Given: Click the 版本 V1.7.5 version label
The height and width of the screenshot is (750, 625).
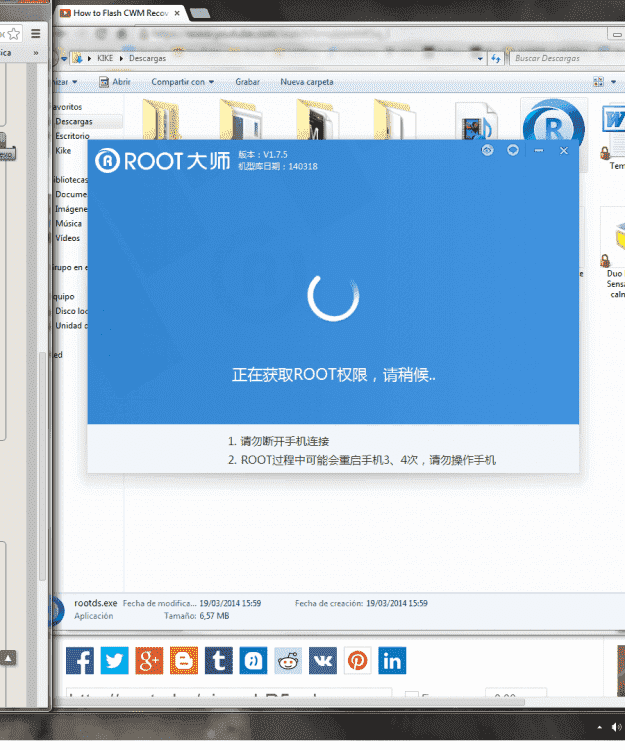Looking at the screenshot, I should [263, 154].
